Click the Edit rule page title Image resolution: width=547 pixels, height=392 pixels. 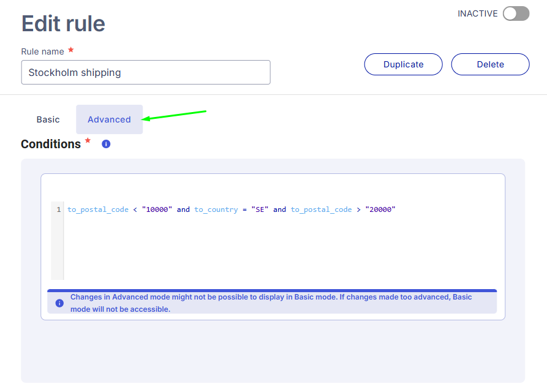[x=63, y=24]
